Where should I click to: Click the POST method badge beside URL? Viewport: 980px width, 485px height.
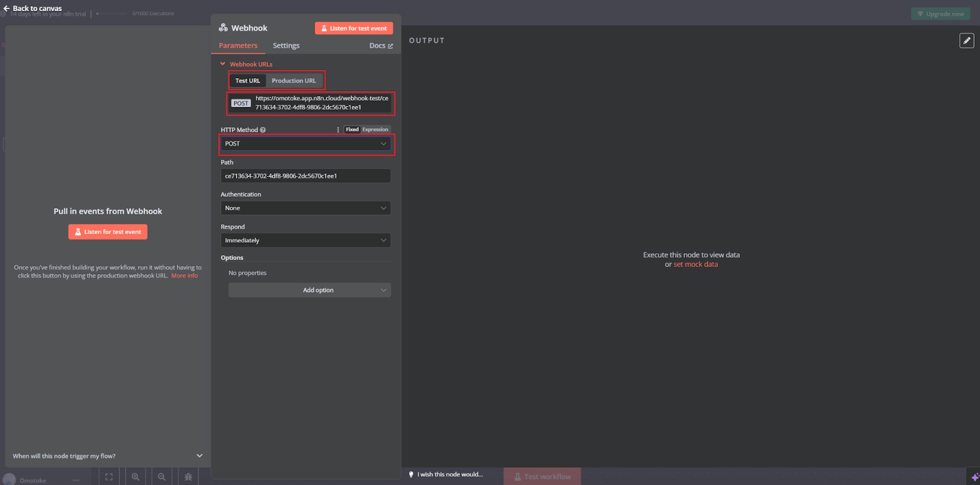click(x=241, y=103)
